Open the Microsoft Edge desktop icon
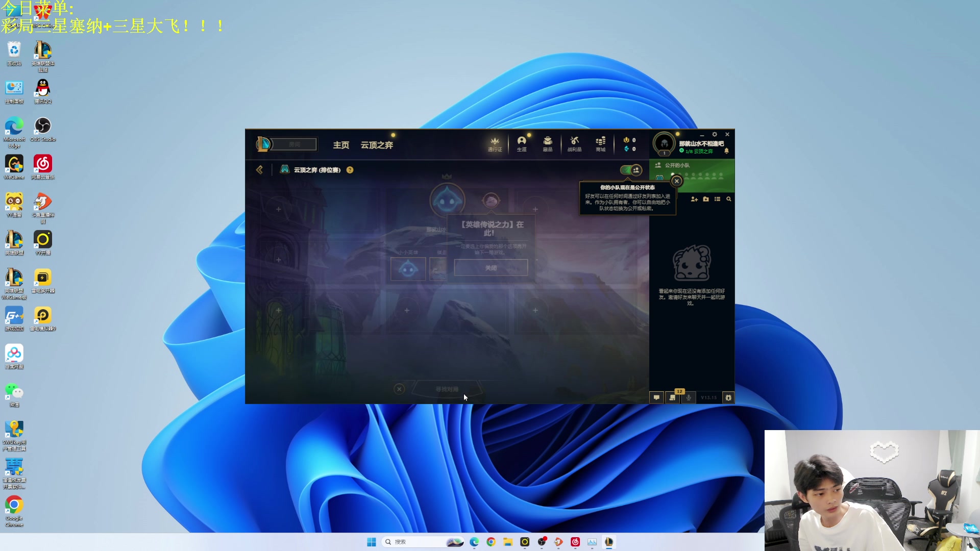Image resolution: width=980 pixels, height=551 pixels. (14, 133)
